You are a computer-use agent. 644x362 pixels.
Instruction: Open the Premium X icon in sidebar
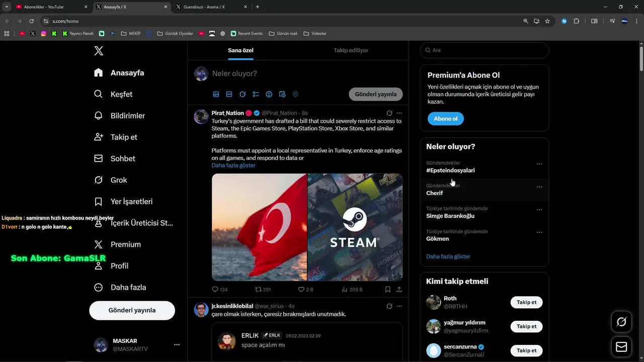[99, 244]
